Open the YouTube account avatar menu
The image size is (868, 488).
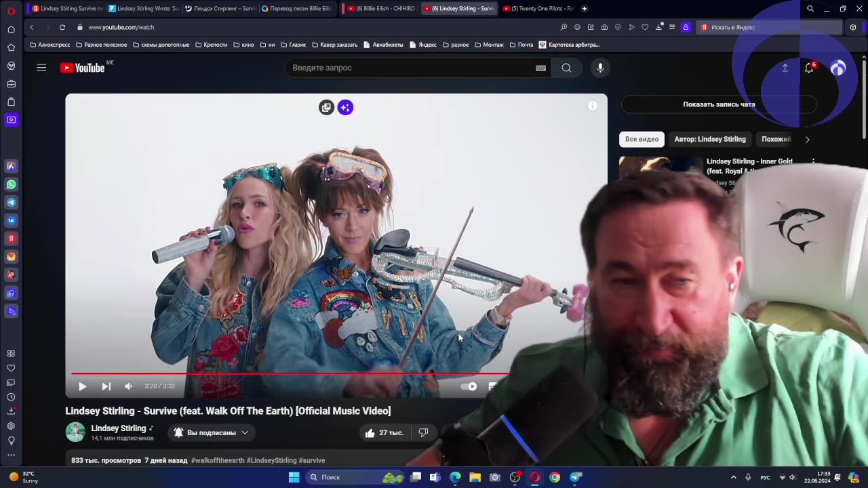[838, 68]
